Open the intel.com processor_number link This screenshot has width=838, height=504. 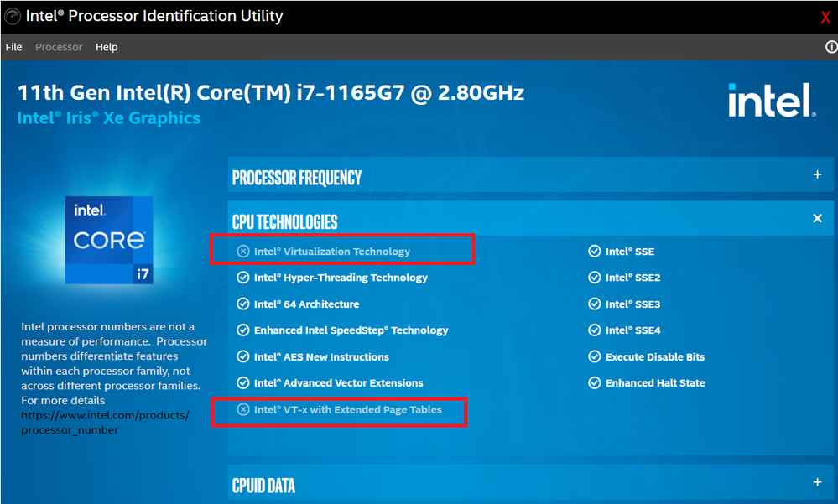point(106,422)
